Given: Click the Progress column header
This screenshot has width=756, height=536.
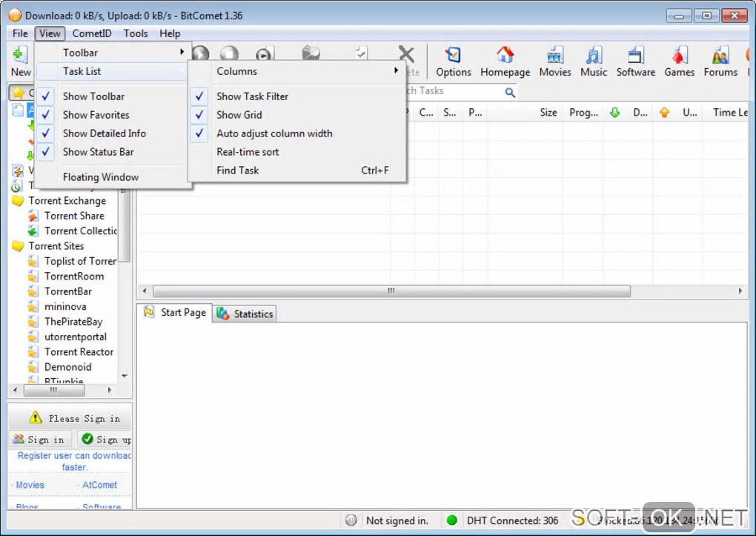Looking at the screenshot, I should point(583,113).
